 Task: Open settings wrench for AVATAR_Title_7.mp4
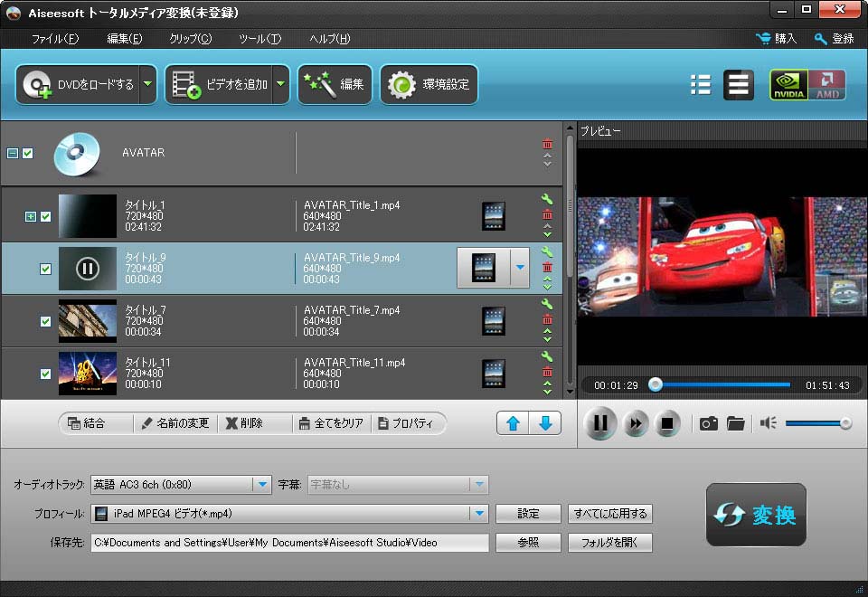(x=547, y=304)
